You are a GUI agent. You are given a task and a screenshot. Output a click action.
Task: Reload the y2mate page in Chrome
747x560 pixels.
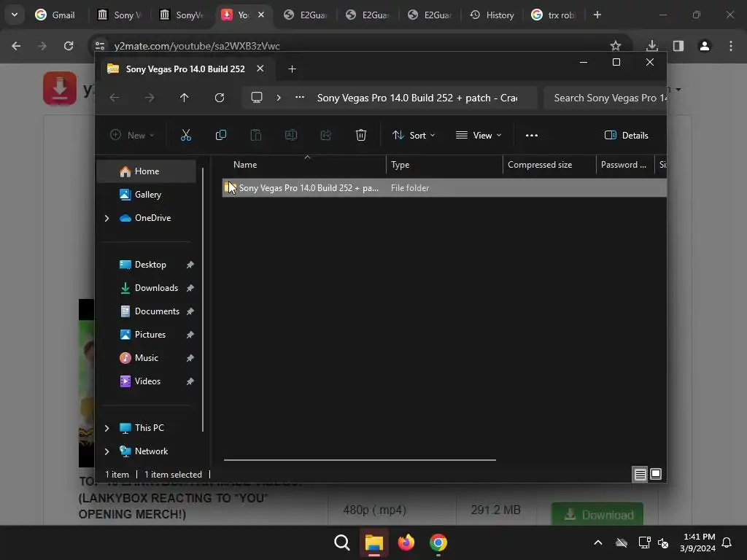[x=69, y=46]
